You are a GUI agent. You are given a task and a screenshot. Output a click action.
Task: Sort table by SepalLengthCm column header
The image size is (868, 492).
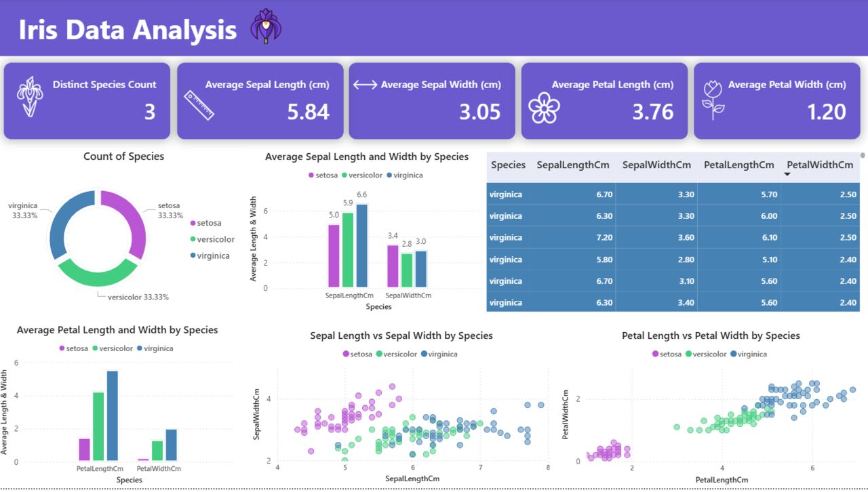pos(573,165)
